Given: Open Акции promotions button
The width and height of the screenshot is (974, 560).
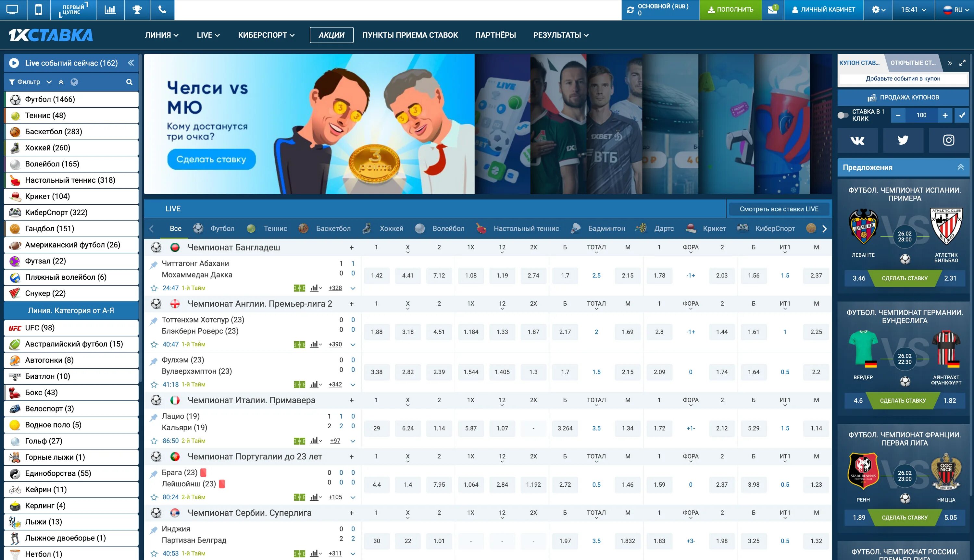Looking at the screenshot, I should [x=332, y=35].
